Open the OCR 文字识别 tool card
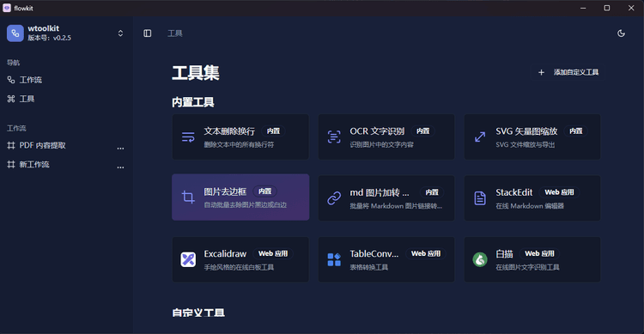 coord(386,137)
